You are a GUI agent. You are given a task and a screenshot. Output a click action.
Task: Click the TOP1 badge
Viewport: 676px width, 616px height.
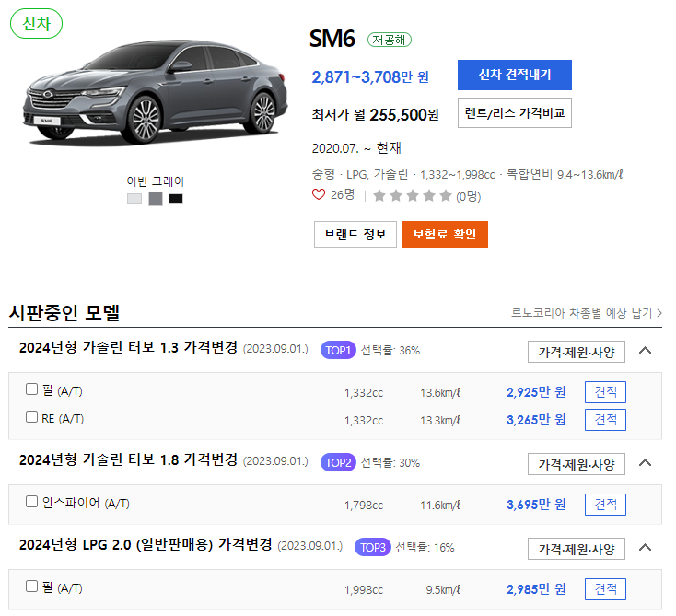[x=338, y=350]
